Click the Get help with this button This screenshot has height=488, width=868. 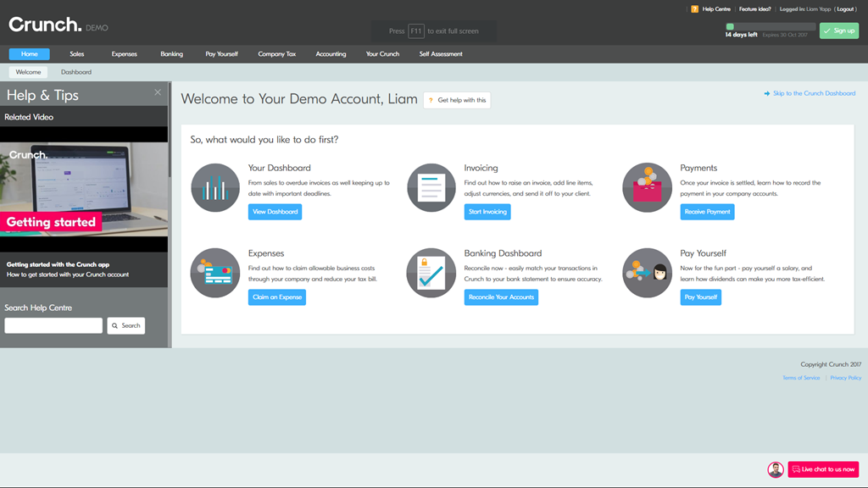457,100
